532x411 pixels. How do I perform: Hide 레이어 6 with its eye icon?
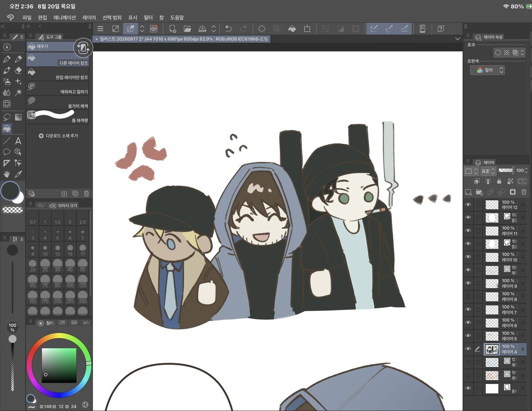pos(468,323)
